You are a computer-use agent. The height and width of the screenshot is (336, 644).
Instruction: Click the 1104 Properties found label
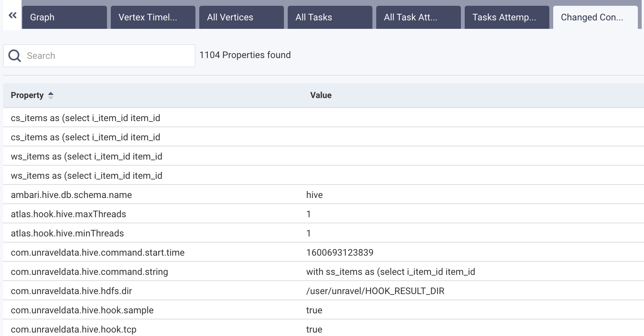tap(245, 55)
